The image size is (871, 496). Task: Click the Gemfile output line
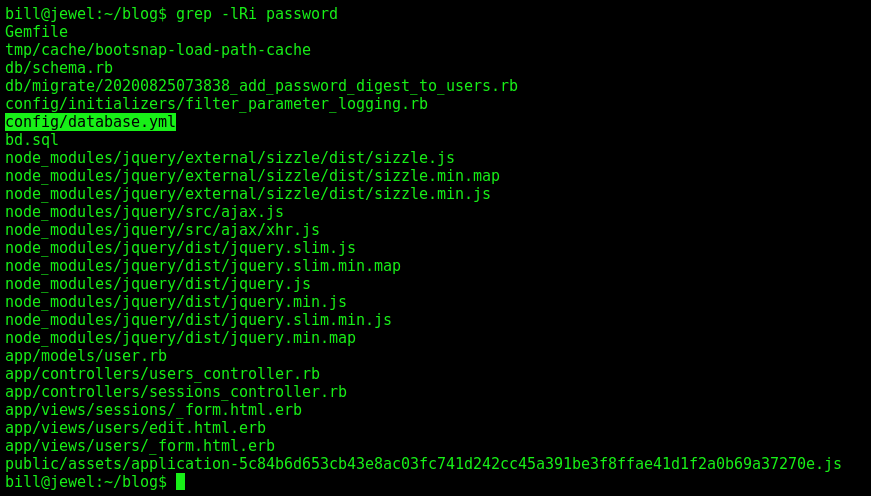coord(37,32)
